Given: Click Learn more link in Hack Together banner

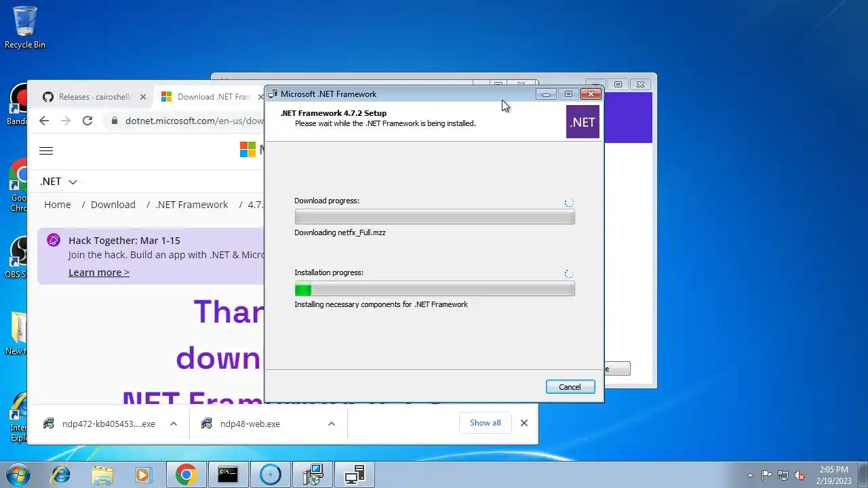Looking at the screenshot, I should click(x=99, y=272).
